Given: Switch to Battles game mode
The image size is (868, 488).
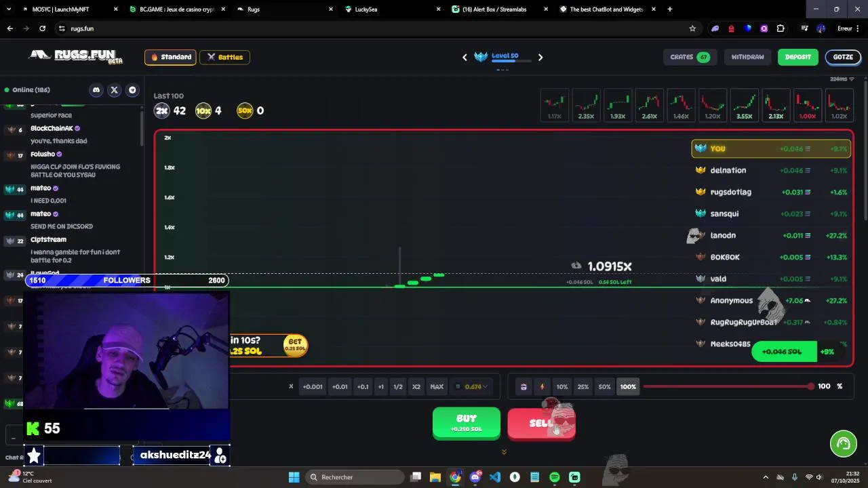Looking at the screenshot, I should (224, 57).
